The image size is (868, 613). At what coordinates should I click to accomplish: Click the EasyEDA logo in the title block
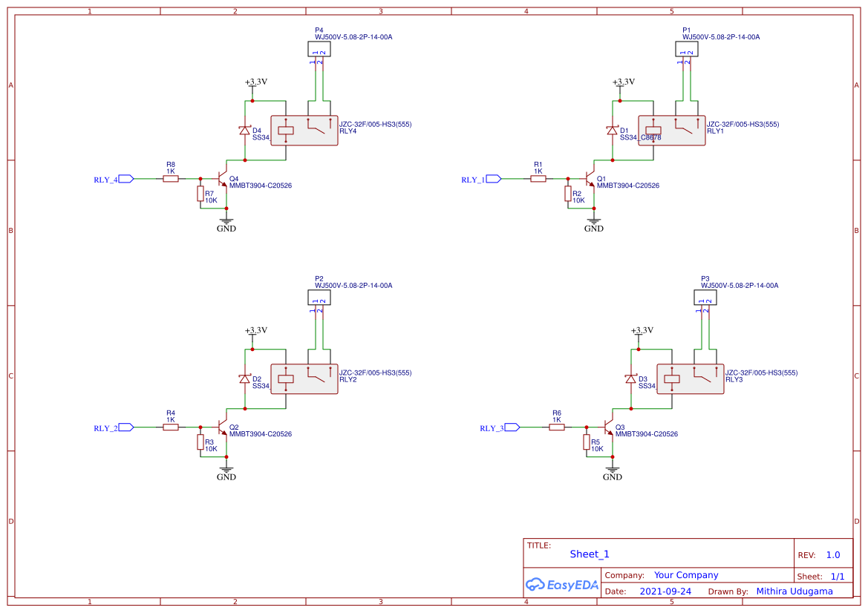[562, 585]
